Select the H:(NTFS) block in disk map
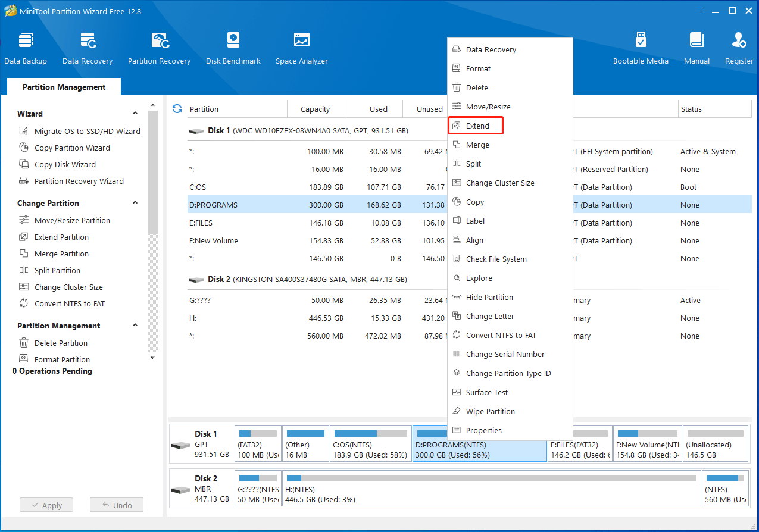 [491, 490]
